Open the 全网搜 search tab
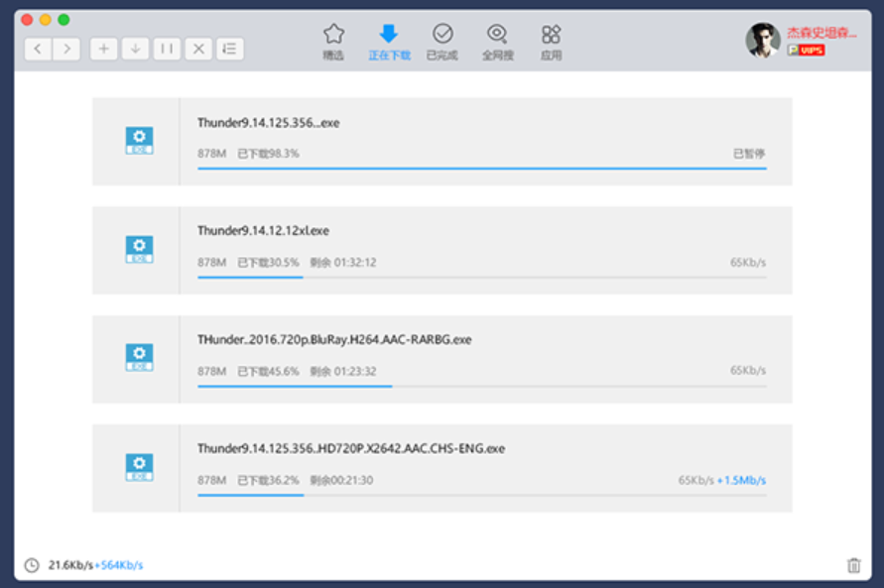 [x=497, y=43]
